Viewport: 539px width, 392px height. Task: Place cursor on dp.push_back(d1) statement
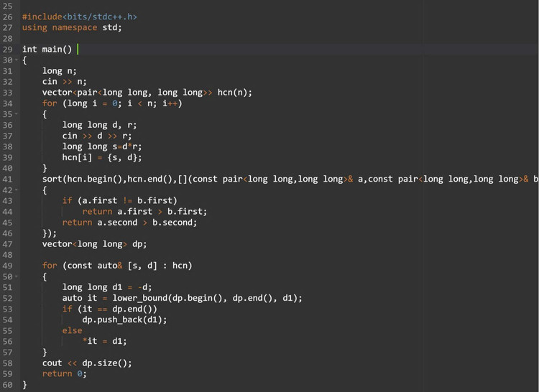(x=124, y=319)
